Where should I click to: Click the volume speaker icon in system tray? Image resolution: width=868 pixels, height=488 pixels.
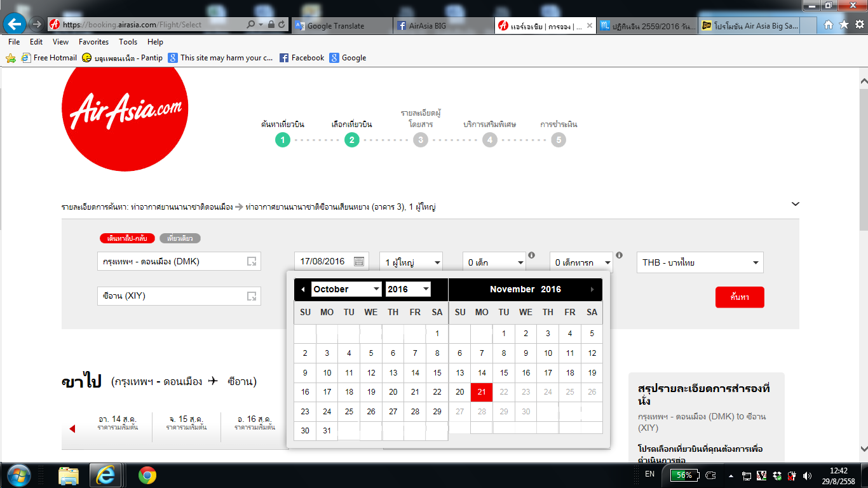tap(808, 475)
